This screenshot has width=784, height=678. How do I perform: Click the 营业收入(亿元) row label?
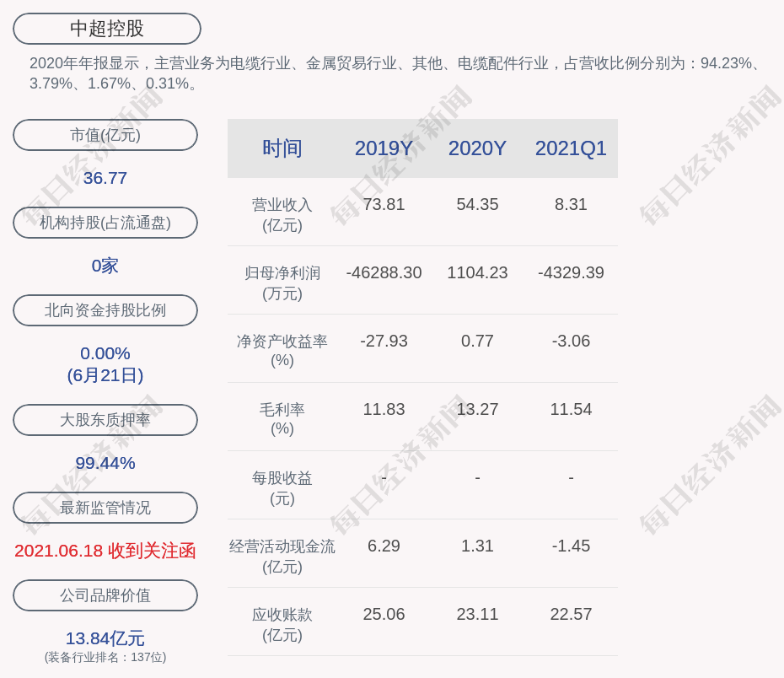pos(282,214)
